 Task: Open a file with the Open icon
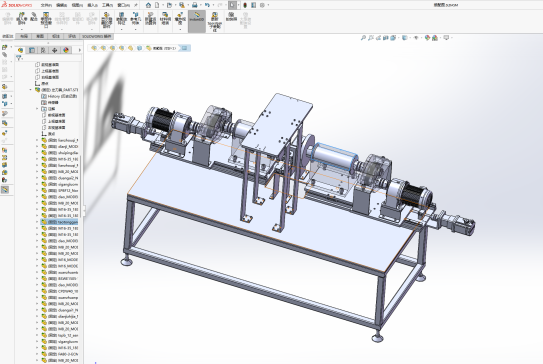pos(169,5)
